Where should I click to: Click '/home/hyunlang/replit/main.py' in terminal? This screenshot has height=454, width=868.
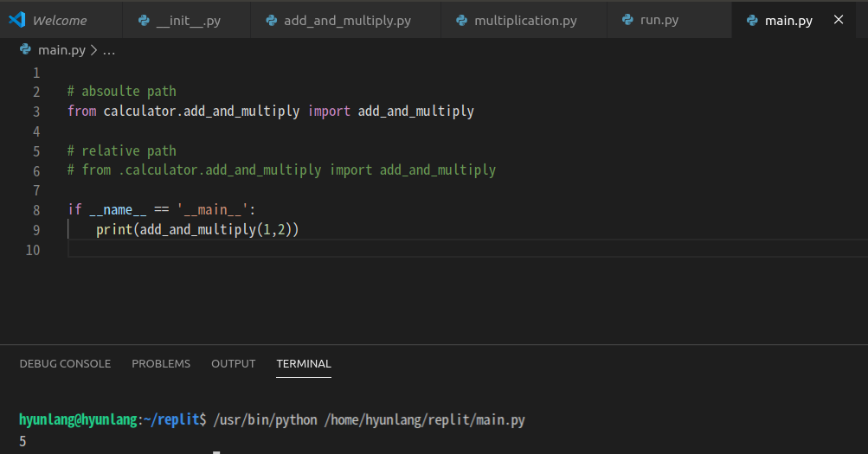pos(425,419)
